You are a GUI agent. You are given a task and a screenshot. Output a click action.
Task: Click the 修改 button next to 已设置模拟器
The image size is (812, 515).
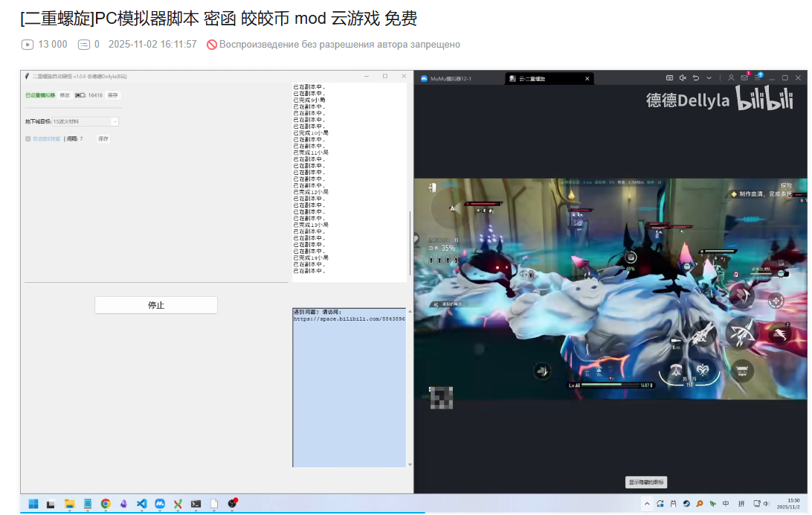(x=65, y=95)
